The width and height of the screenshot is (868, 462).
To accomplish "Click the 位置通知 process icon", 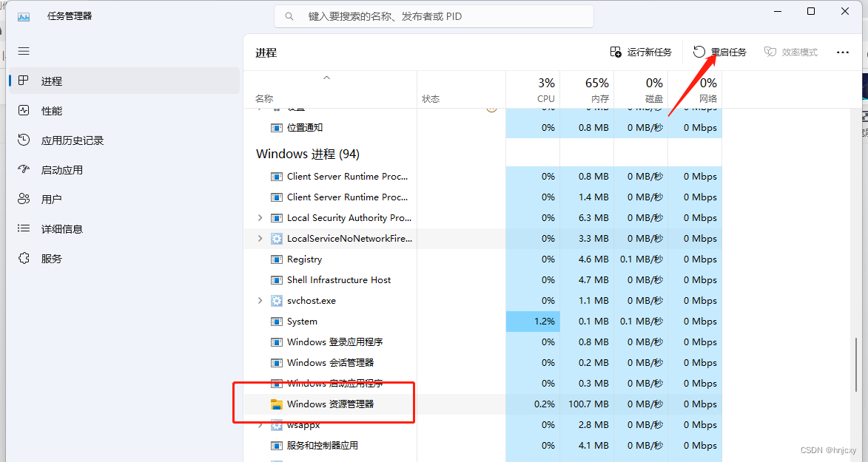I will click(276, 128).
